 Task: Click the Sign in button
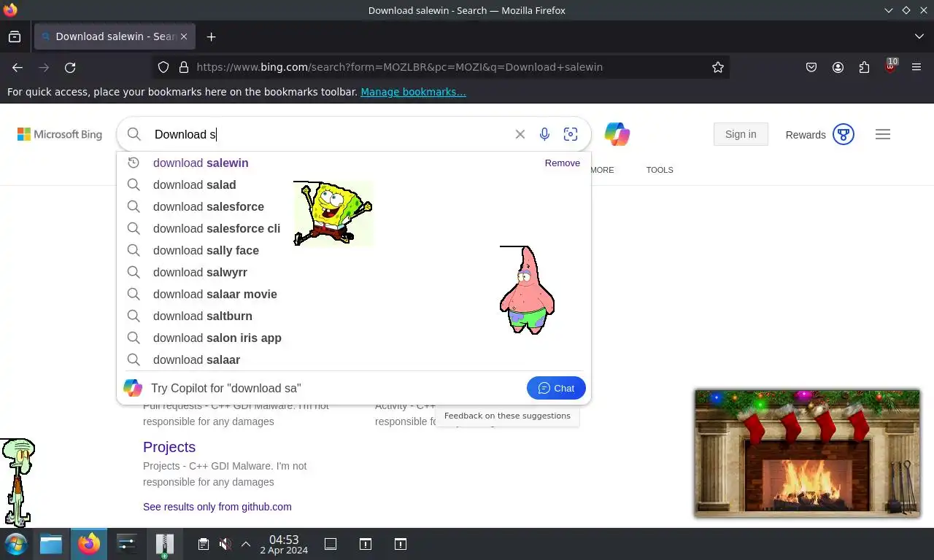[741, 134]
